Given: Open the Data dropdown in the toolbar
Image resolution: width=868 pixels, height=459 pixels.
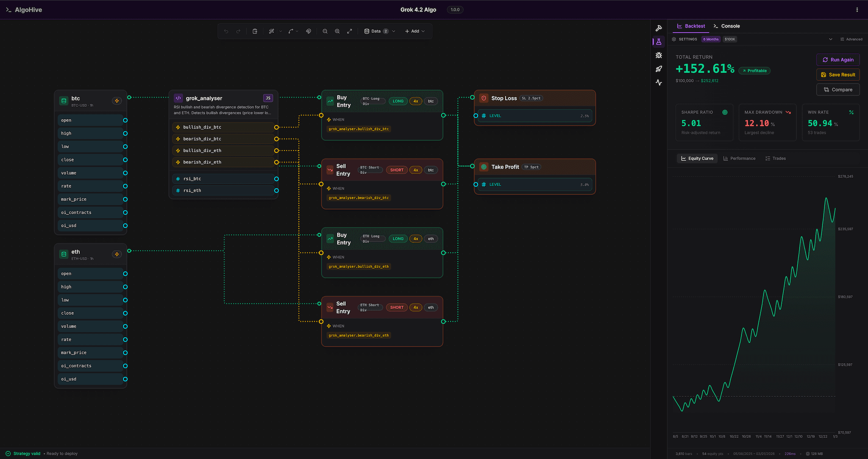Looking at the screenshot, I should [x=379, y=31].
